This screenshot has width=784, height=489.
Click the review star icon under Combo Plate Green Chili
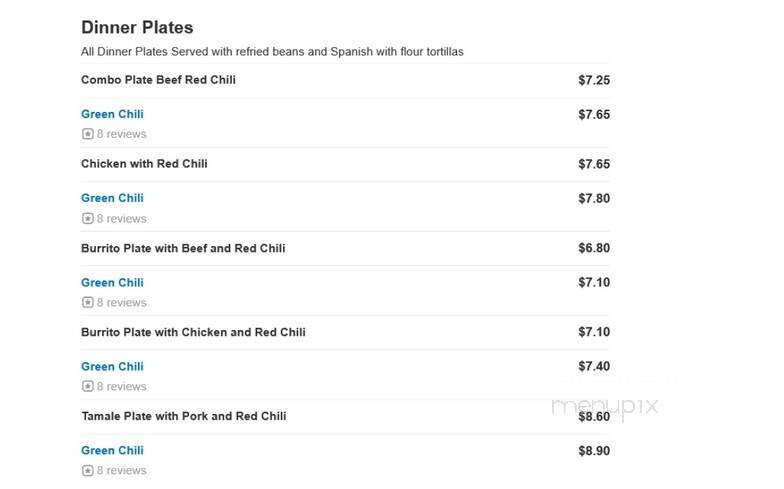88,134
